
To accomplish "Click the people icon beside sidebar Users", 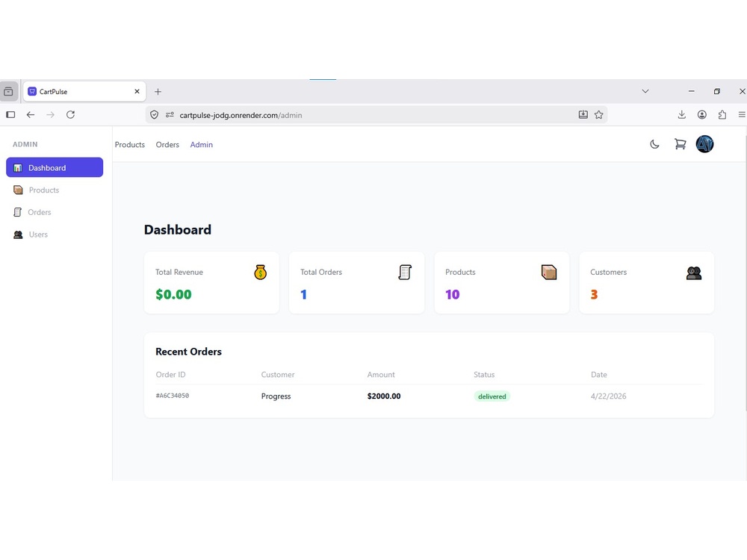I will click(18, 234).
